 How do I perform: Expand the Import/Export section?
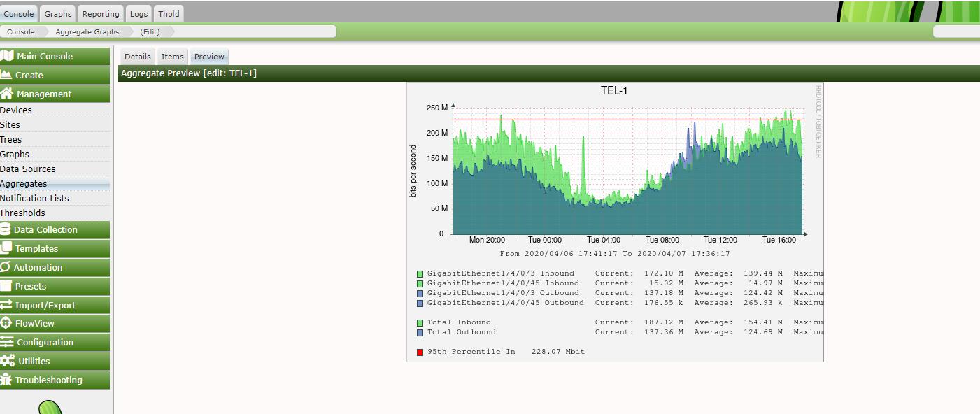pos(55,305)
